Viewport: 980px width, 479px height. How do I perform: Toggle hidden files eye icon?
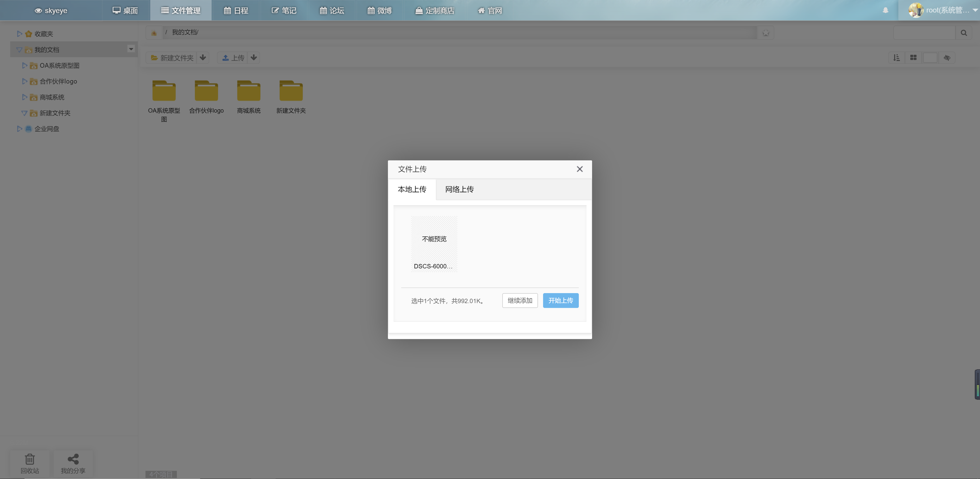point(947,57)
